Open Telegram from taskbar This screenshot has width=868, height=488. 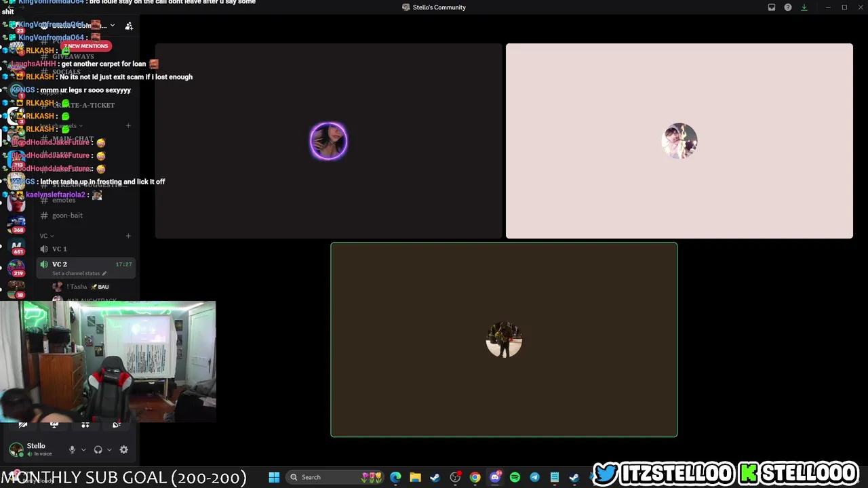tap(534, 477)
